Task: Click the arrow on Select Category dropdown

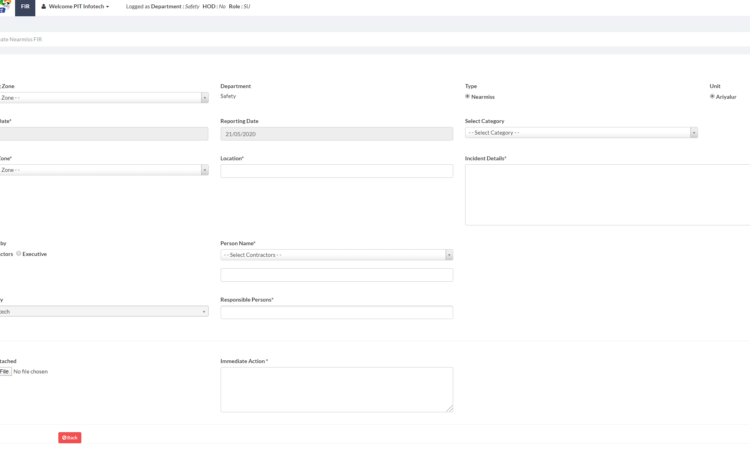Action: [693, 133]
